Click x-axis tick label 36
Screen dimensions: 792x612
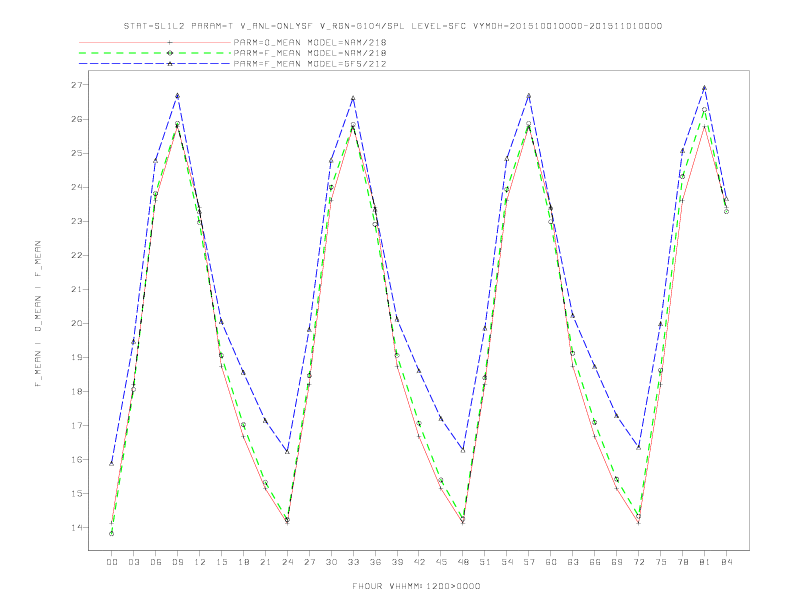tap(375, 562)
